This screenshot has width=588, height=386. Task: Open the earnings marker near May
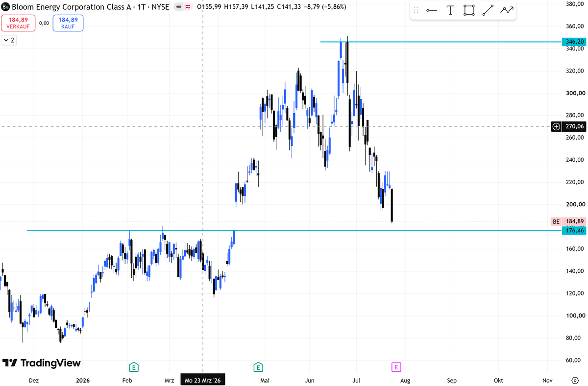pos(258,366)
